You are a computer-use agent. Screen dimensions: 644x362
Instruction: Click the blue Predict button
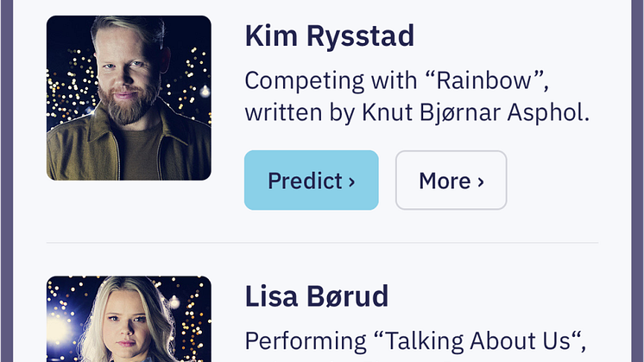312,180
